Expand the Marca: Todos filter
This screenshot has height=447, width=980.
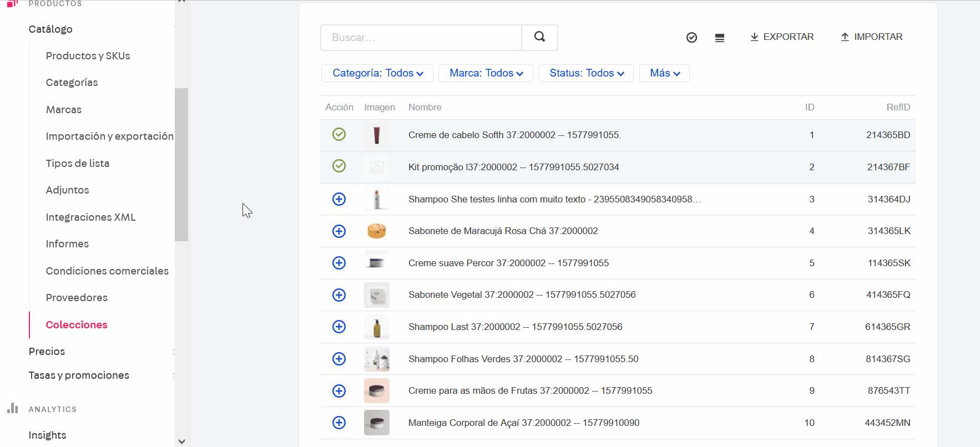pos(486,73)
